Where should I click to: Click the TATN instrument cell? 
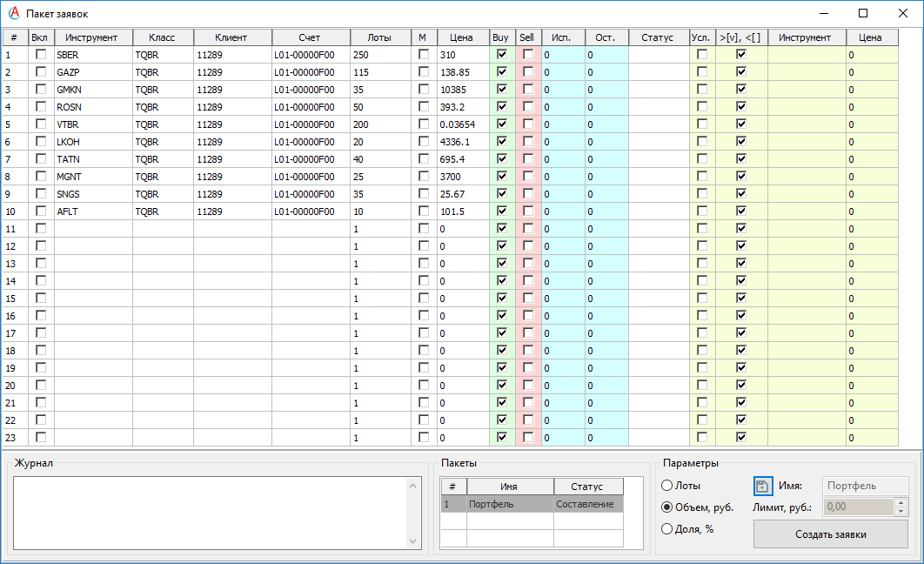tap(93, 159)
